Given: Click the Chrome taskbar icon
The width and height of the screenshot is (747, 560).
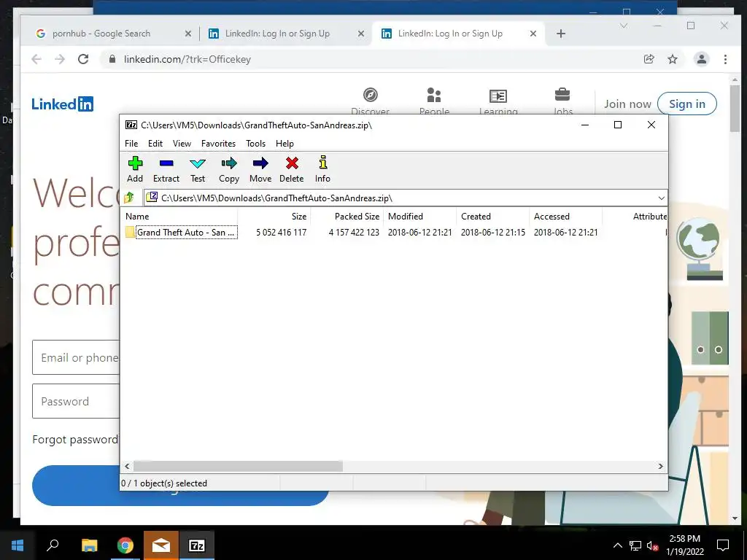Looking at the screenshot, I should pos(125,545).
